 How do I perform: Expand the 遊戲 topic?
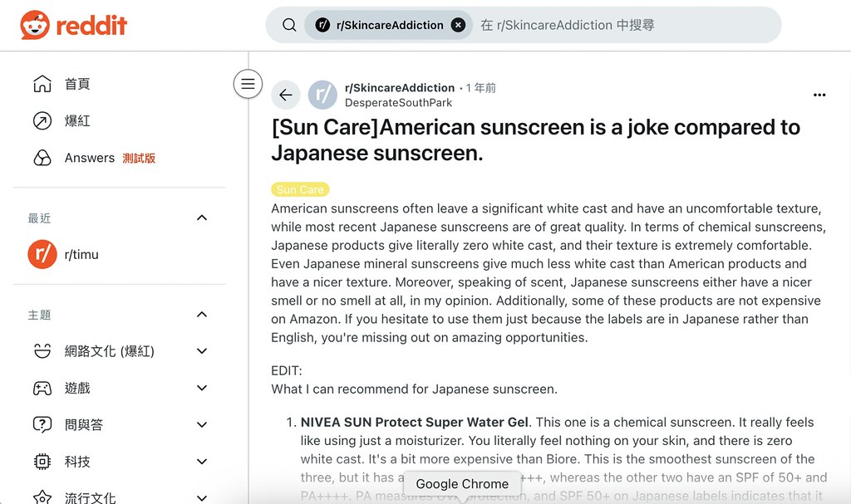coord(202,388)
